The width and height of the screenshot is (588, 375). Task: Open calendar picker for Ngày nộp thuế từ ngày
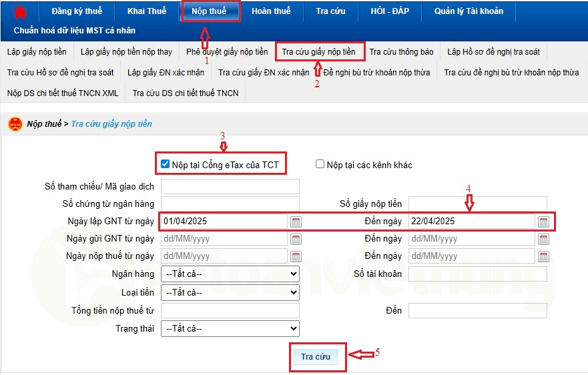pyautogui.click(x=296, y=256)
